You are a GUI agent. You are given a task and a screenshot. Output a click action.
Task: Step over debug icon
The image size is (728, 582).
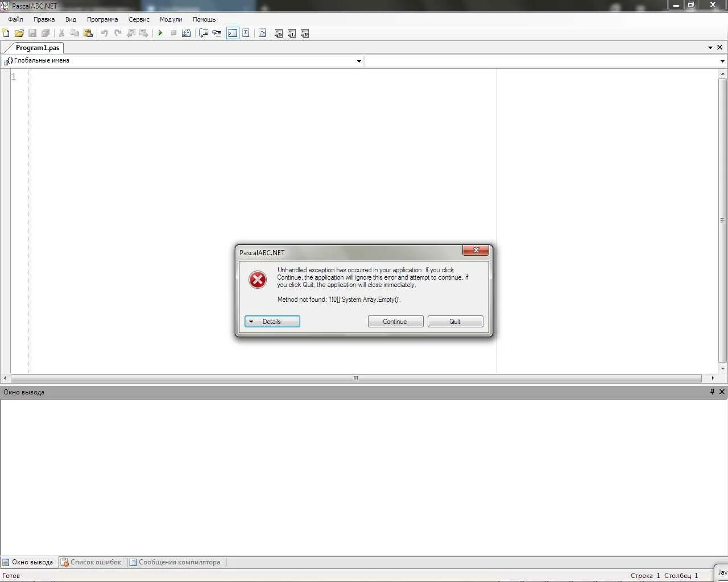[203, 33]
